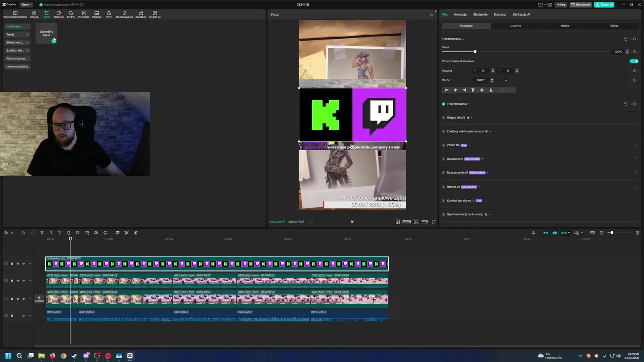Click the Okładka cover button

point(39,299)
